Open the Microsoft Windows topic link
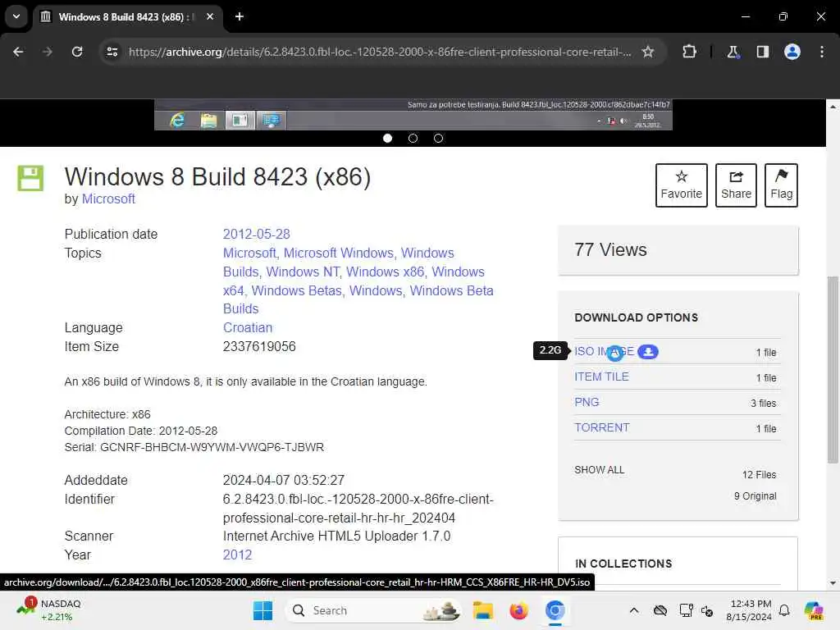This screenshot has width=840, height=630. (x=339, y=253)
